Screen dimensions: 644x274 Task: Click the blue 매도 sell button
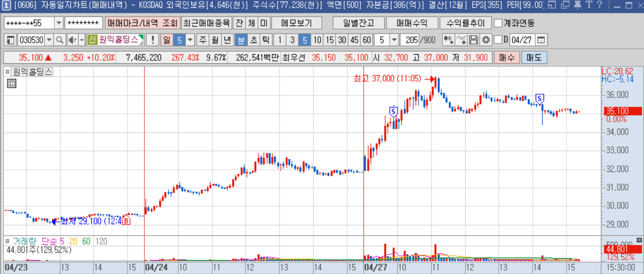coord(534,57)
